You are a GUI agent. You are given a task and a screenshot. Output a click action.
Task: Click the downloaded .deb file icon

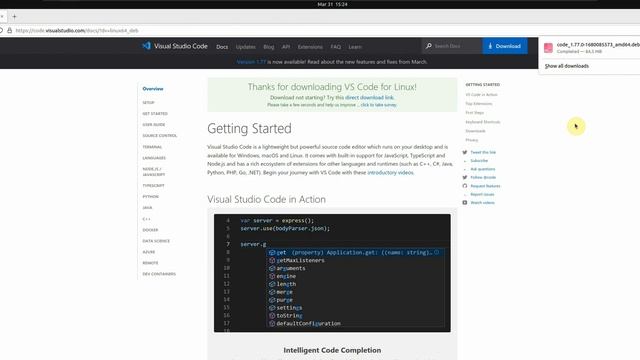pyautogui.click(x=548, y=48)
